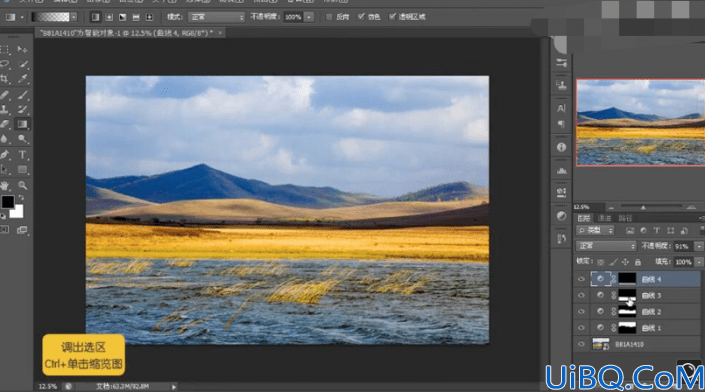Select the Zoom tool

tap(22, 185)
